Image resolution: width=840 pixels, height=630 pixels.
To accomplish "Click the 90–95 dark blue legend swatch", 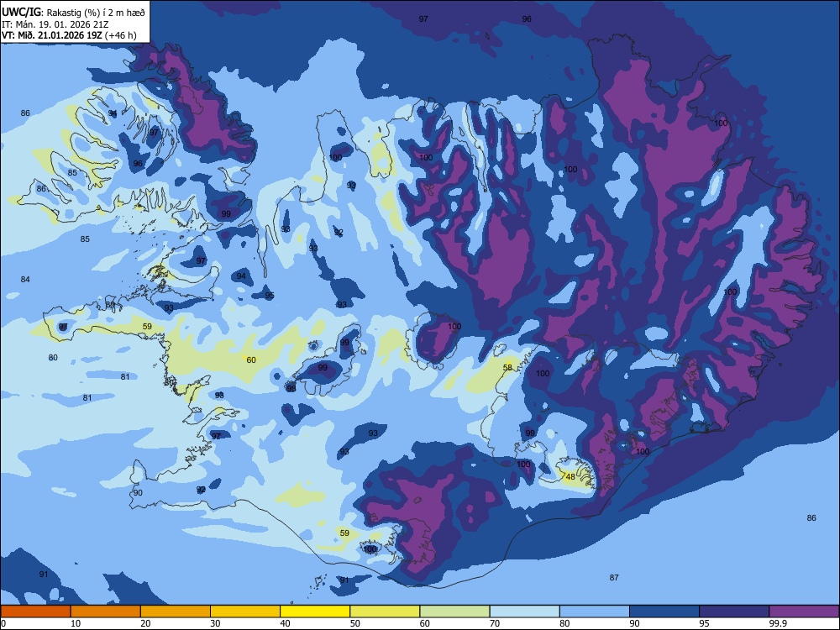I will click(x=664, y=612).
